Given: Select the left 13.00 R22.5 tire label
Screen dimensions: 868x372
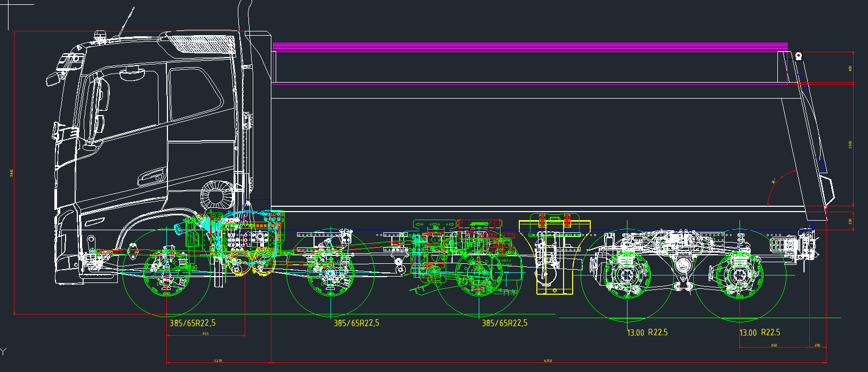Looking at the screenshot, I should [x=647, y=333].
